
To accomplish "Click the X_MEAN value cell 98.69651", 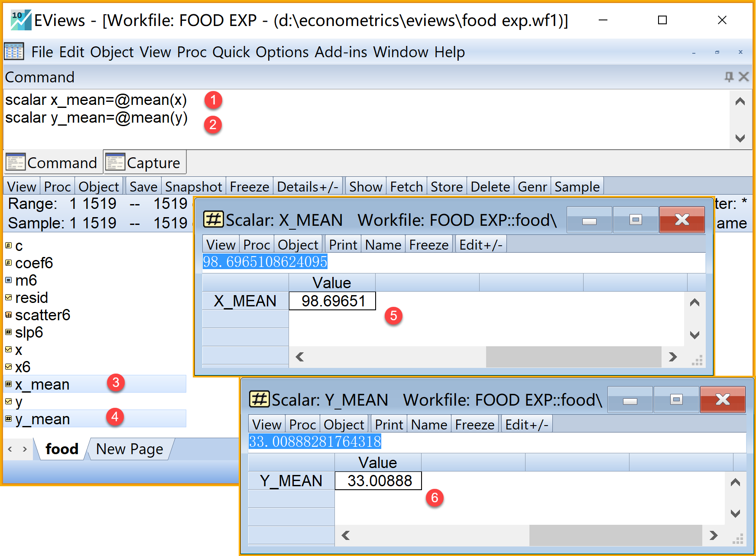I will tap(332, 301).
